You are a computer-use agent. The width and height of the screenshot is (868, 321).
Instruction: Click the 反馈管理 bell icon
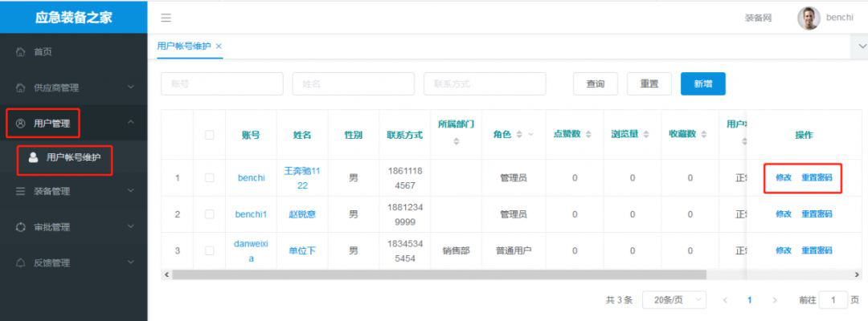click(21, 262)
